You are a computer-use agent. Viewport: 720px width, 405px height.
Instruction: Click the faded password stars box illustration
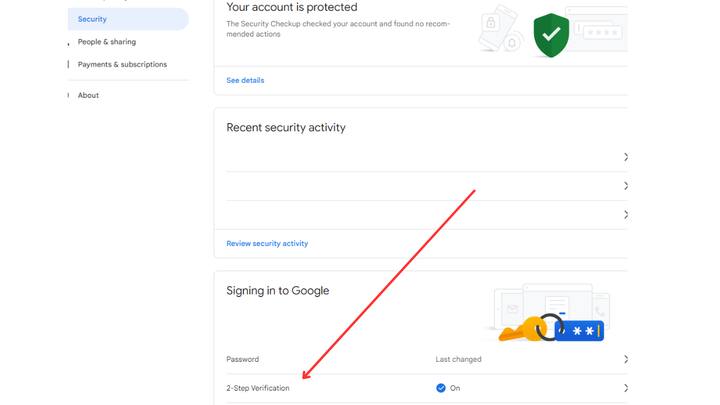tap(602, 32)
